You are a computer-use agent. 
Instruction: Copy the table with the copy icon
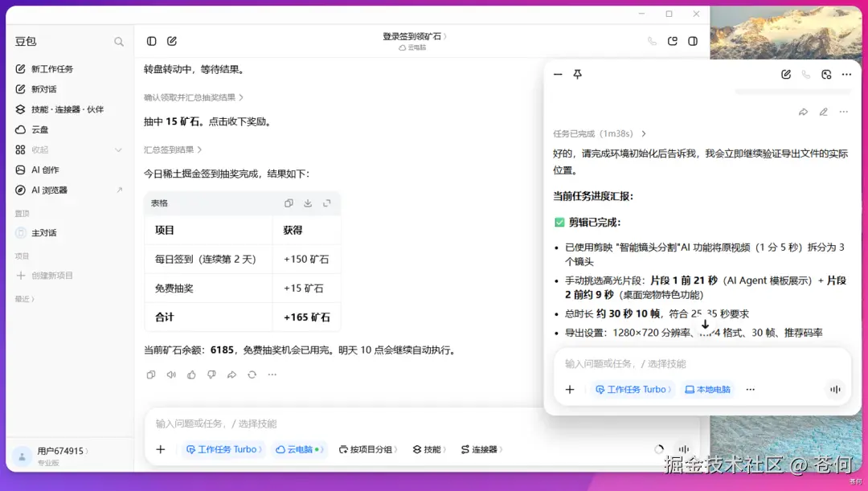pyautogui.click(x=289, y=203)
